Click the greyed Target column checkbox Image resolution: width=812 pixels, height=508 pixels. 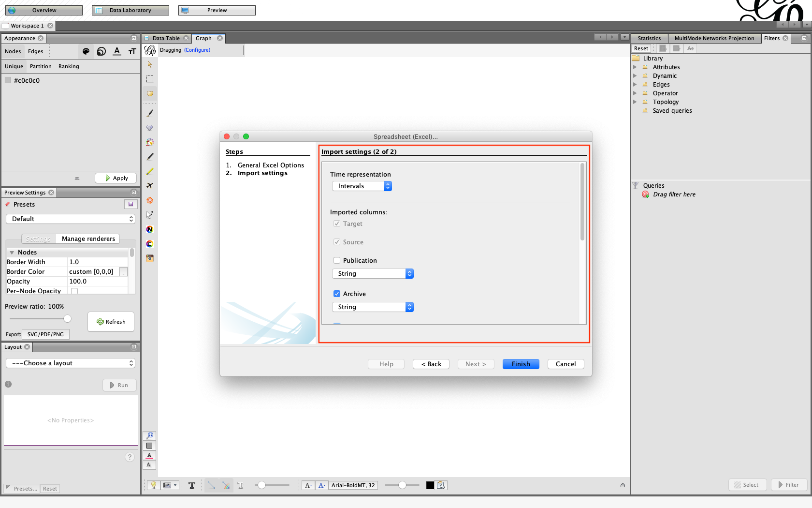(337, 224)
